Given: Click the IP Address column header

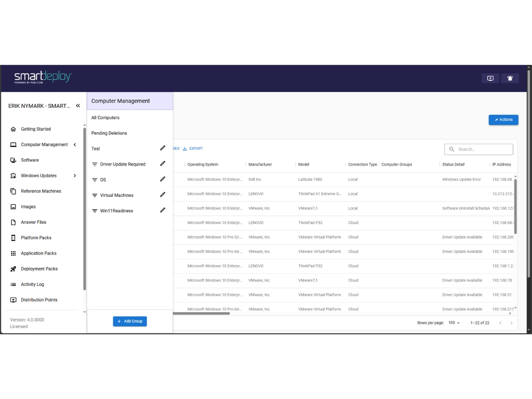Looking at the screenshot, I should (x=502, y=164).
